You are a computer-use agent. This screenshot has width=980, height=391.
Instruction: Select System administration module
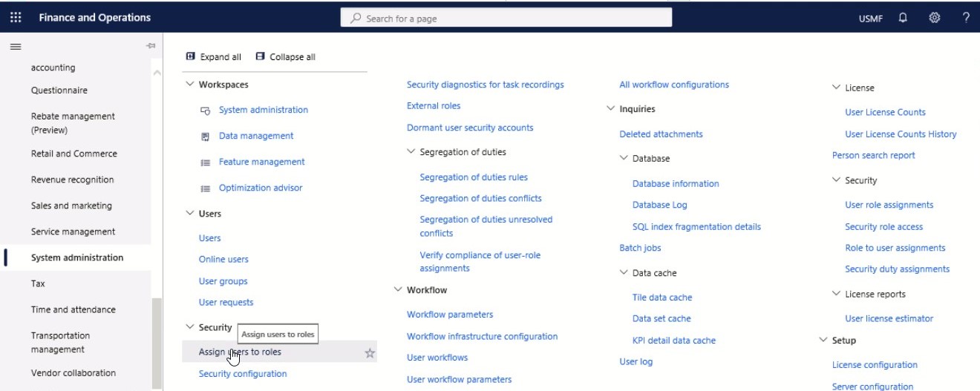[77, 257]
